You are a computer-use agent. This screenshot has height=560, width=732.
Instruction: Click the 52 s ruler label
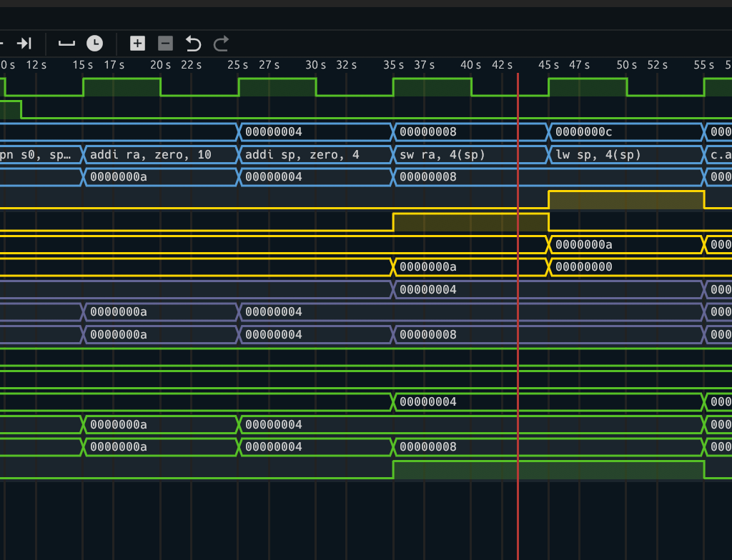658,65
